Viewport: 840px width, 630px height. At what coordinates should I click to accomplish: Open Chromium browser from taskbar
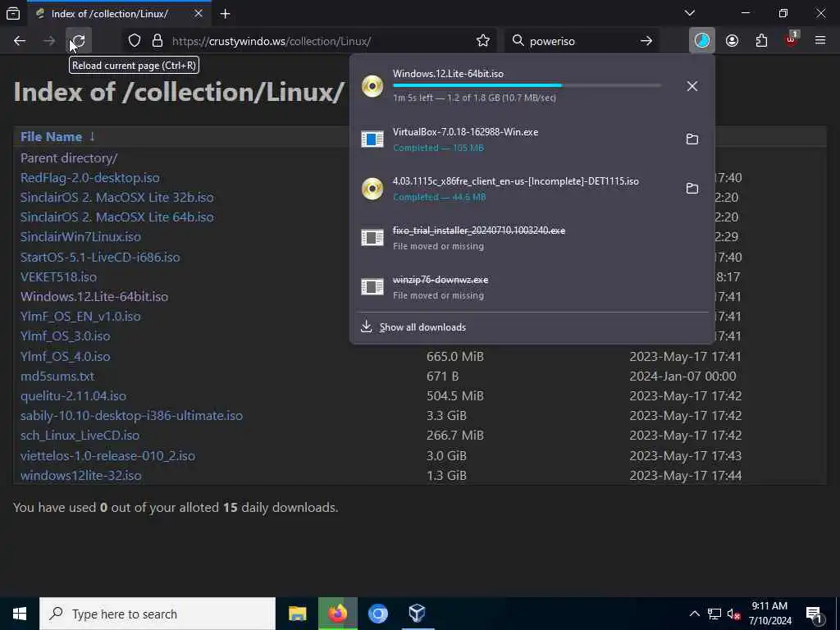click(x=377, y=614)
